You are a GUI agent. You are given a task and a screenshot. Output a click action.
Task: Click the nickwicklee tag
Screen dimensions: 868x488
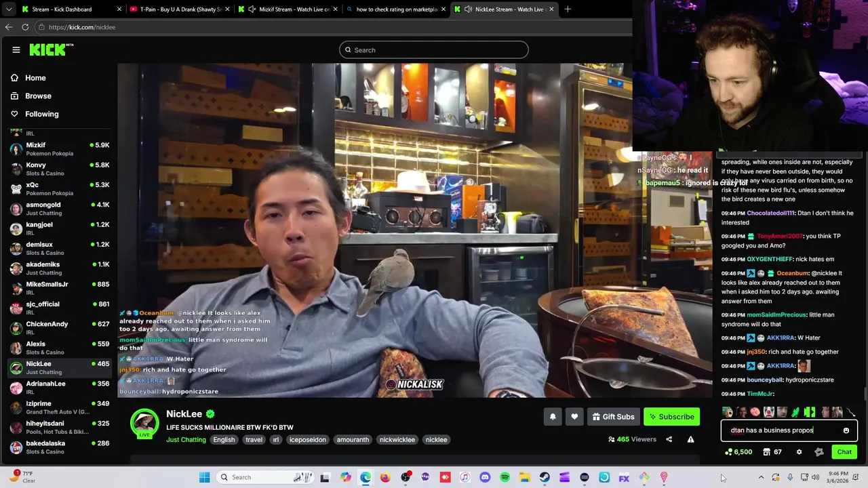pyautogui.click(x=397, y=440)
